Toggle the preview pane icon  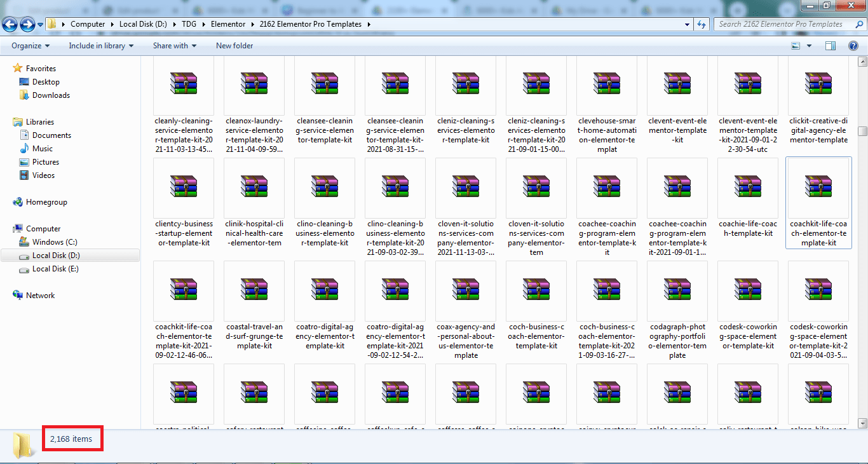831,46
